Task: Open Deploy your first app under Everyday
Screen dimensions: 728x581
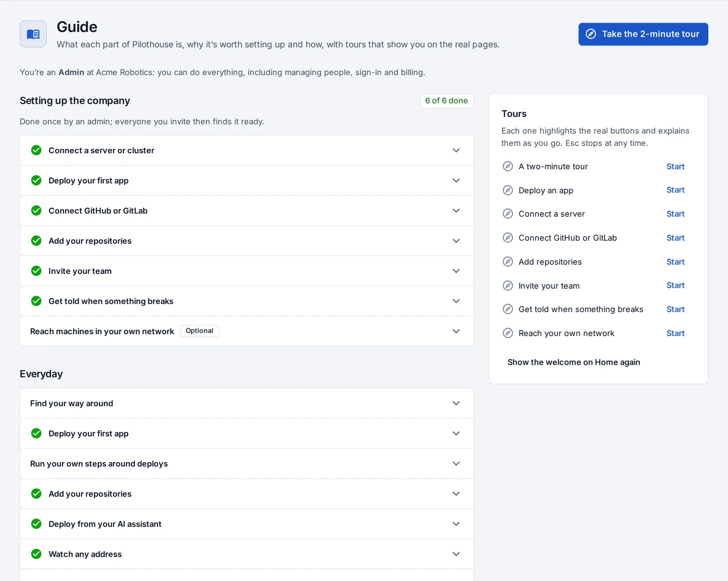Action: 247,433
